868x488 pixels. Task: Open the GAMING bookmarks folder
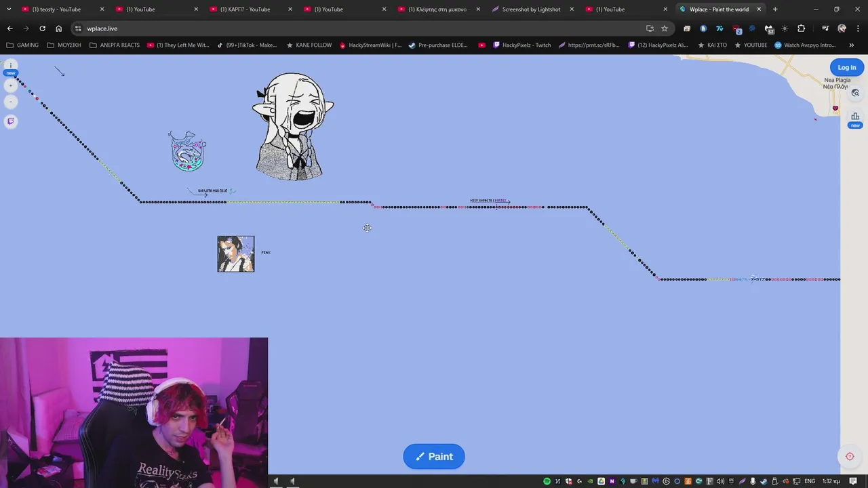point(22,45)
